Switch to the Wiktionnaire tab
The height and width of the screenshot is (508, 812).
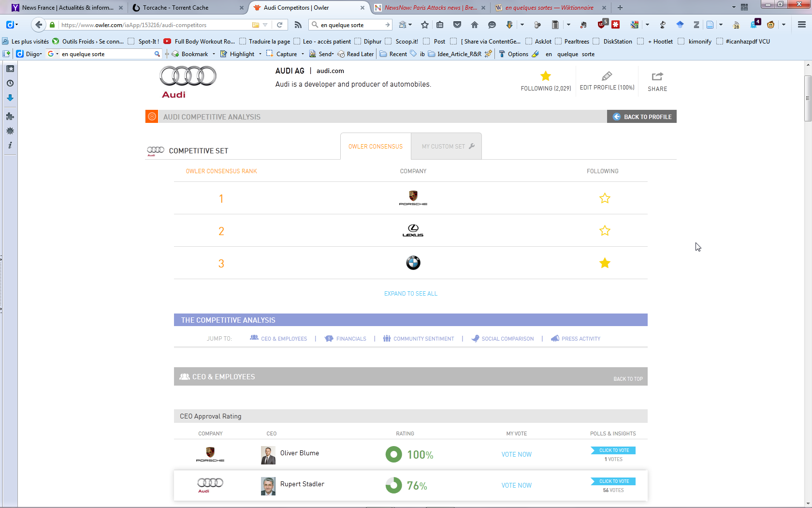tap(550, 7)
